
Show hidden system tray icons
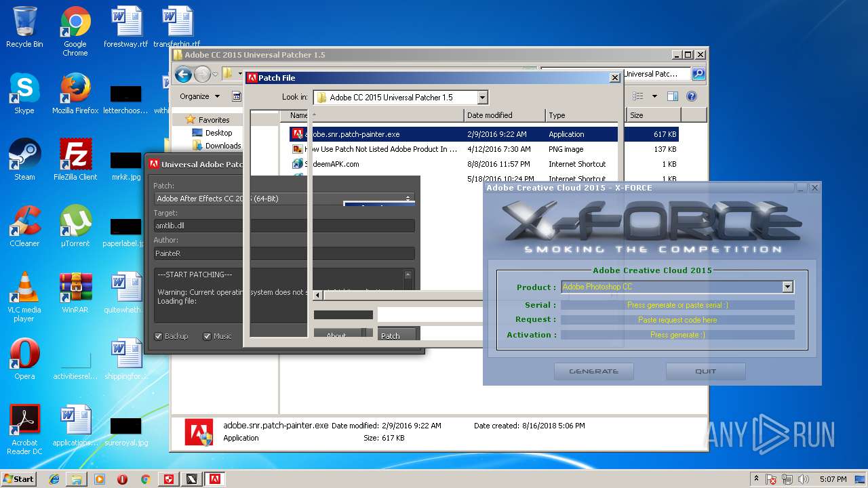pos(756,479)
